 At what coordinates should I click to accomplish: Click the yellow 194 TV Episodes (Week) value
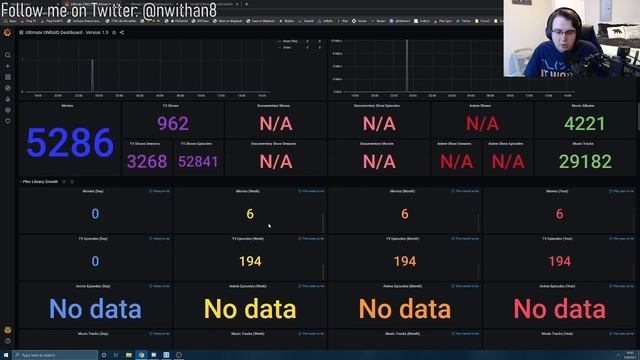coord(250,261)
